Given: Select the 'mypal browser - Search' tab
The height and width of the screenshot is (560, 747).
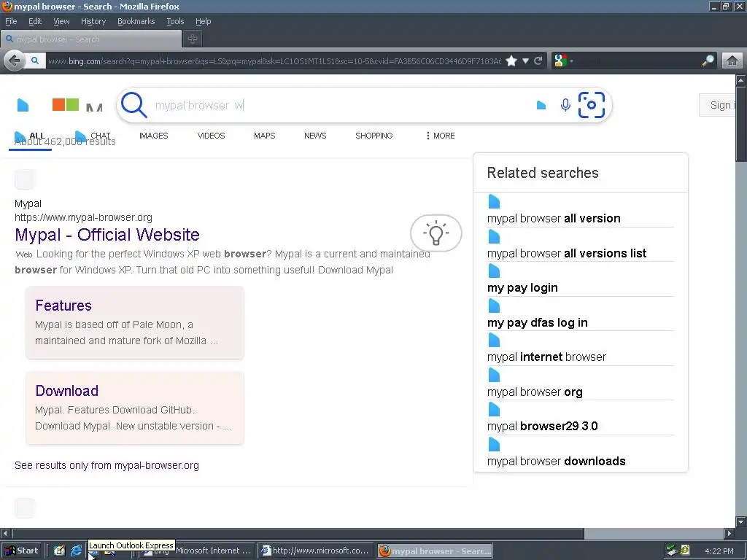Looking at the screenshot, I should [x=91, y=39].
